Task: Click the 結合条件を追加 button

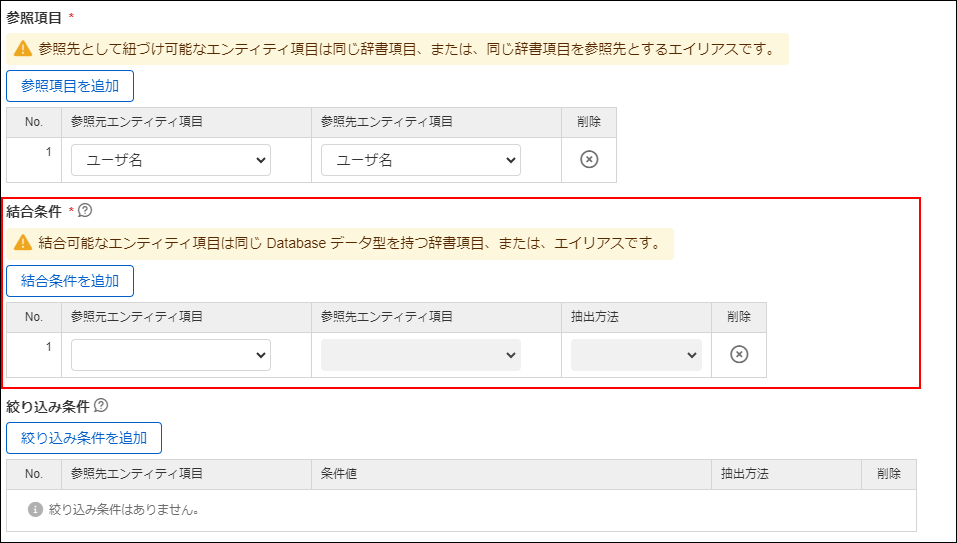Action: coord(70,281)
